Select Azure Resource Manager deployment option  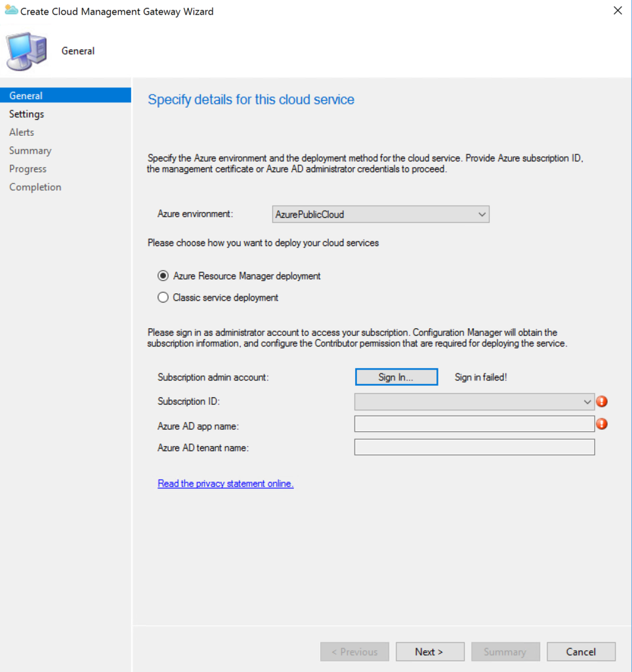[163, 276]
